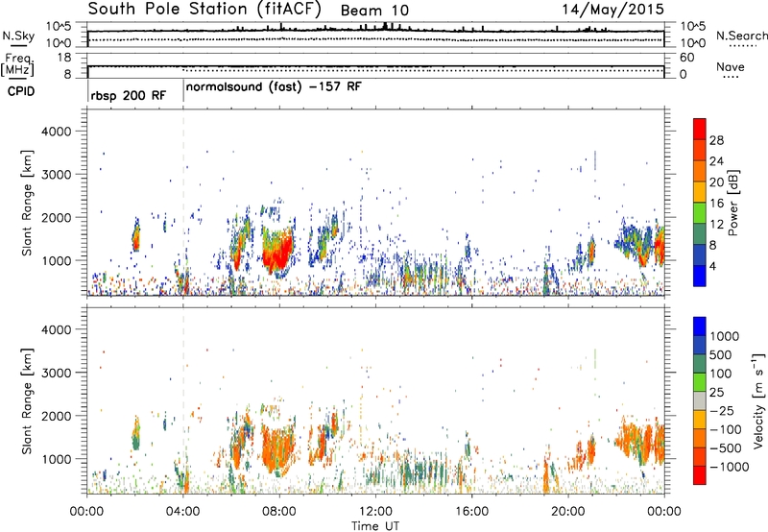Click the '16:00' time tick label
The image size is (768, 532).
(x=471, y=512)
